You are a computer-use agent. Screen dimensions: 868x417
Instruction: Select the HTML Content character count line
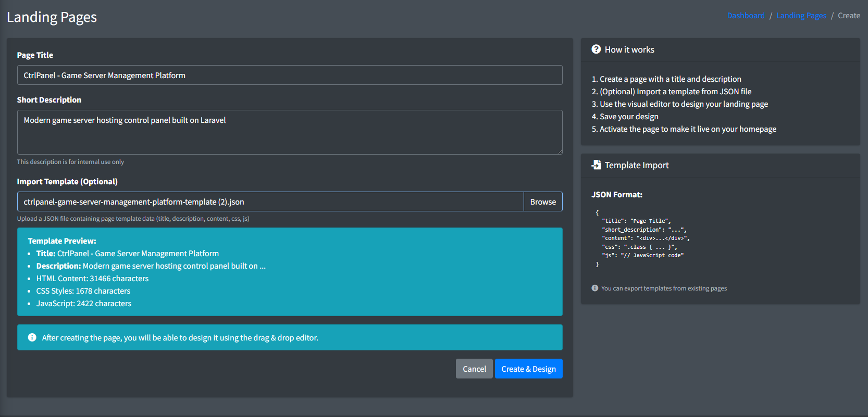point(92,279)
